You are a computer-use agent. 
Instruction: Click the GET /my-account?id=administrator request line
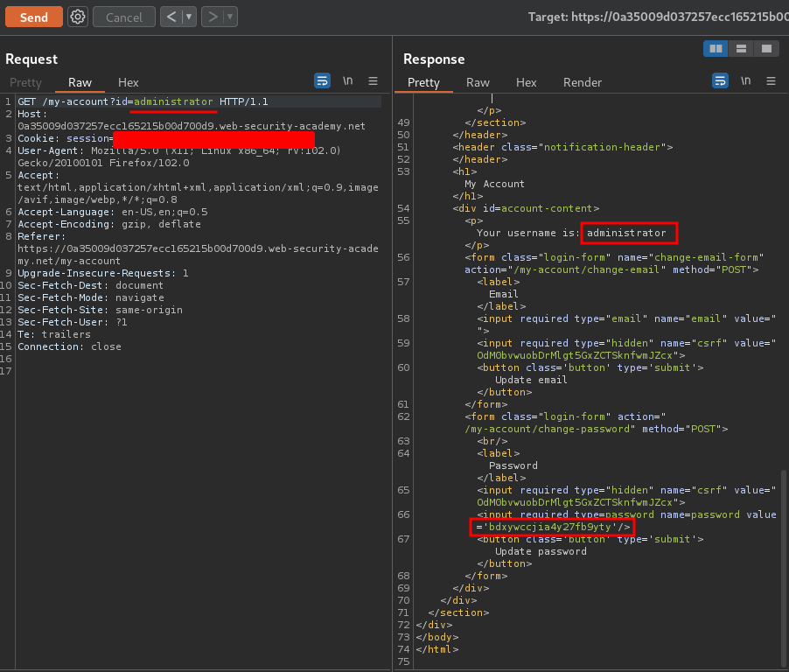[x=143, y=101]
